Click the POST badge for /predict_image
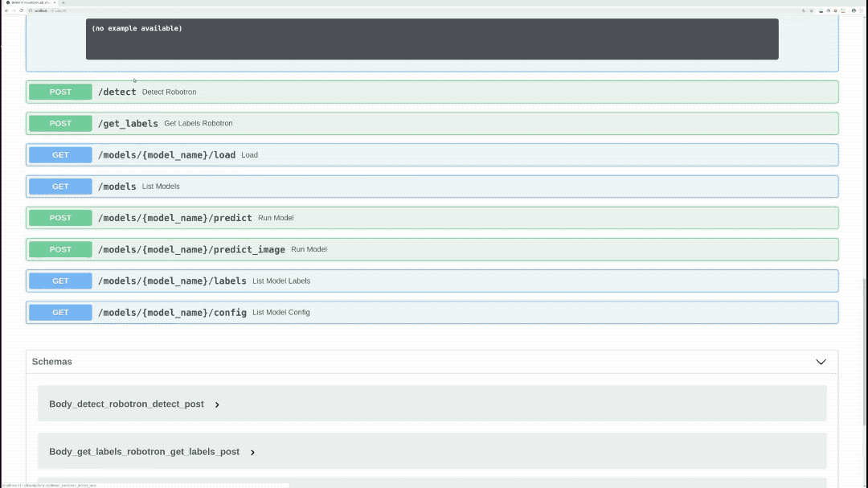This screenshot has height=488, width=868. [60, 250]
